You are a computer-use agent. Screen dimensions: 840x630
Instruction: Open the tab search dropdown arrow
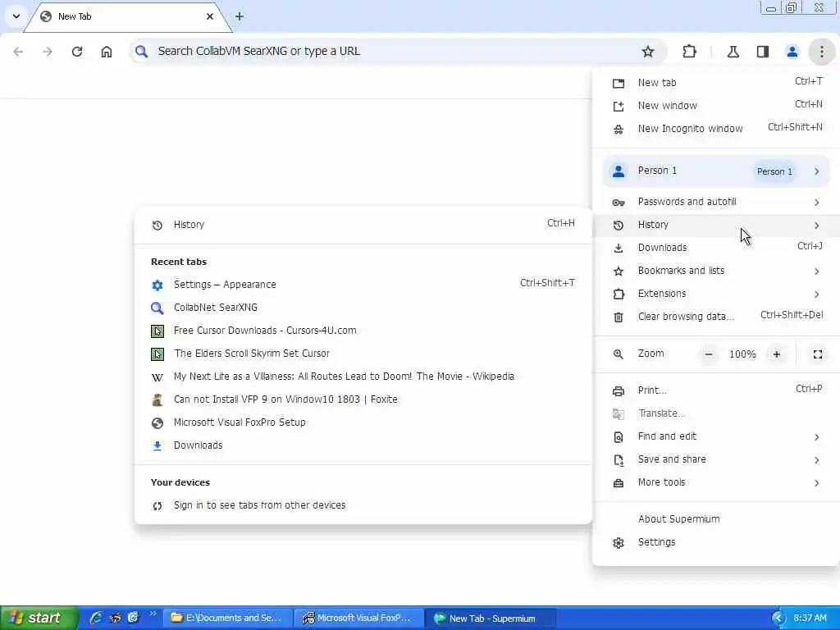tap(16, 16)
